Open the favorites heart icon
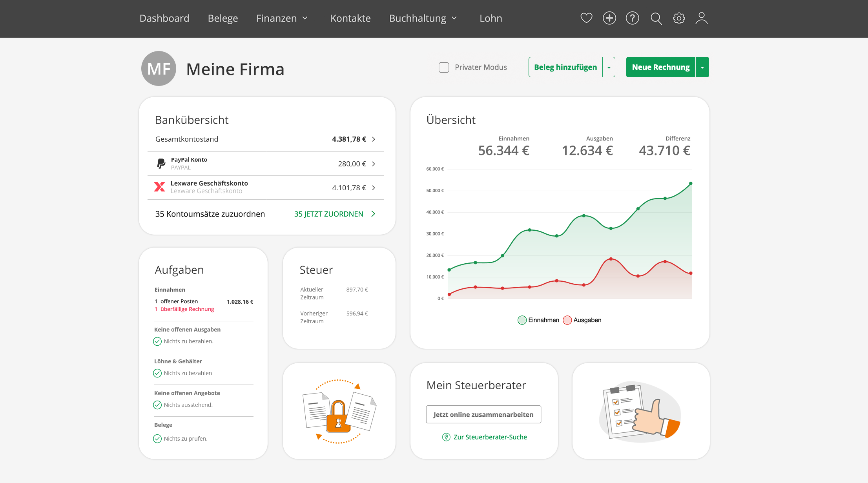Viewport: 868px width, 483px height. [x=586, y=18]
